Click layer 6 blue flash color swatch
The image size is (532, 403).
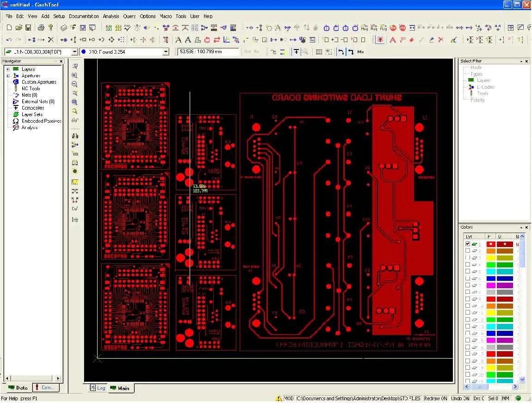pos(491,279)
